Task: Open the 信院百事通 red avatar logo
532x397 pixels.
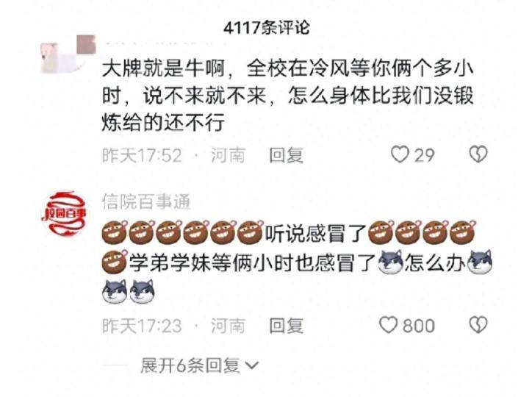Action: click(63, 213)
